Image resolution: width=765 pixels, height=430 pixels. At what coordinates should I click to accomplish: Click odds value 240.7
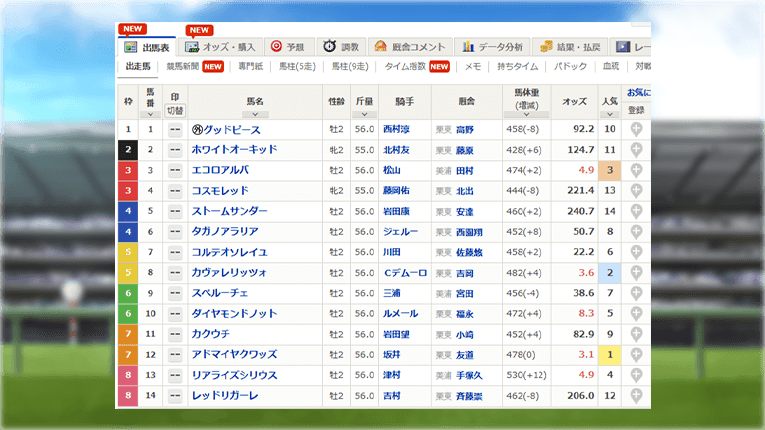(581, 211)
